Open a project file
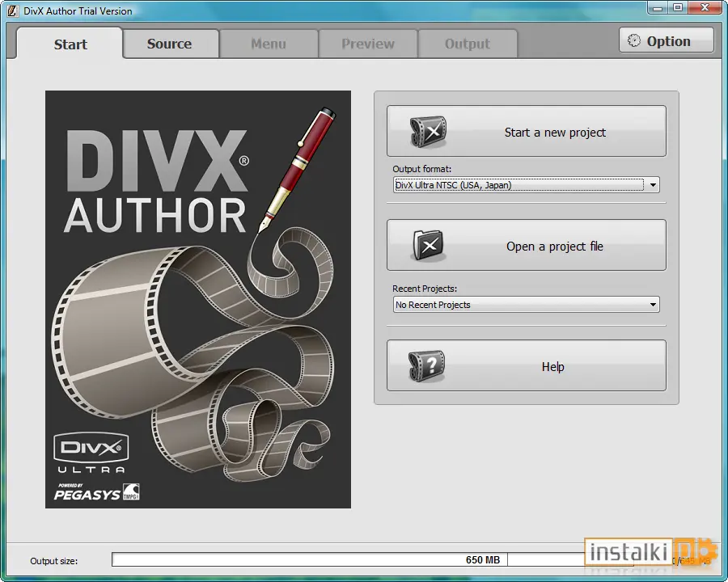The image size is (728, 582). [526, 245]
